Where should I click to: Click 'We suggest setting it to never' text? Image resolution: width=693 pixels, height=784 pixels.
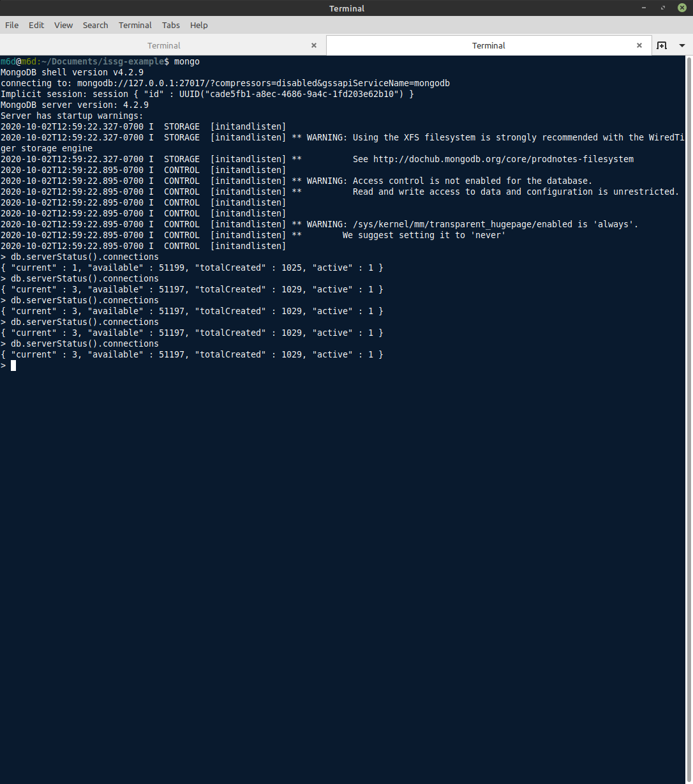click(x=424, y=235)
